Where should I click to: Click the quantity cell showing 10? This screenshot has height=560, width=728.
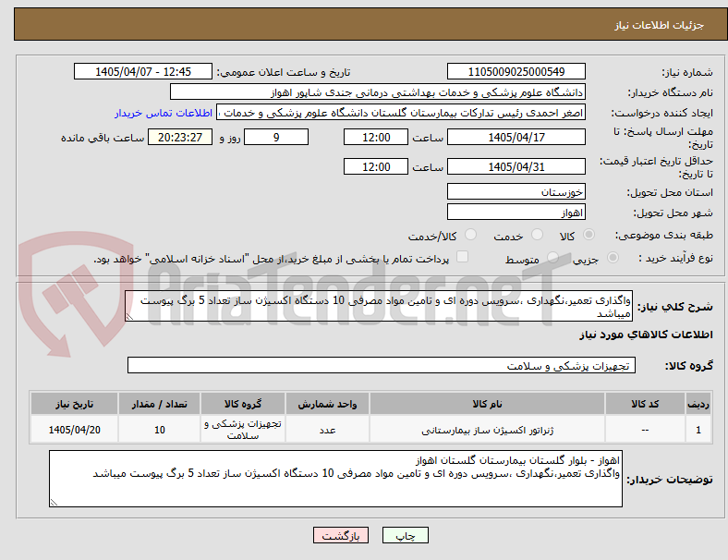coord(159,430)
